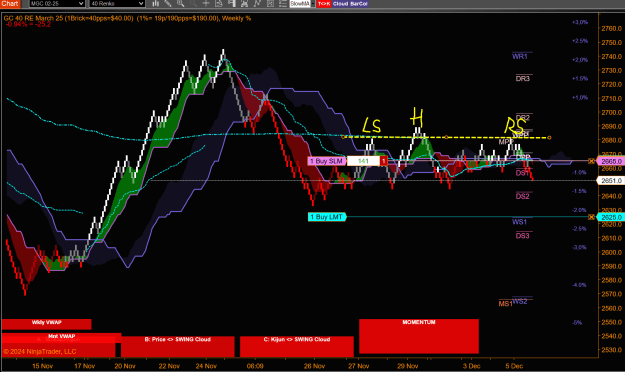Select the drawing tools pencil icon

pos(168,4)
